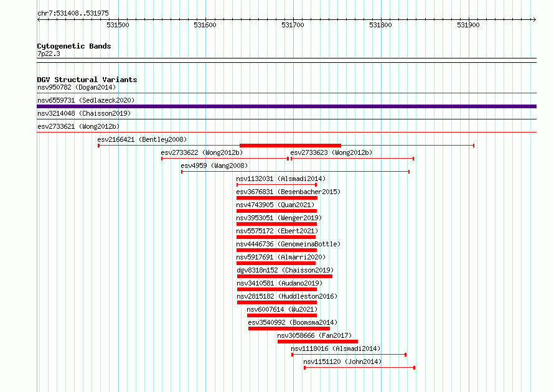
Task: Click the DGV Structural Variants track title
Action: point(87,80)
